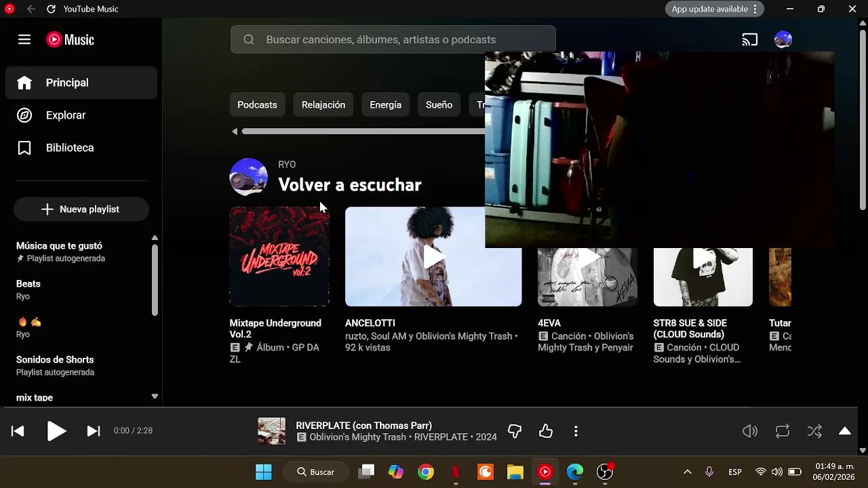Click the Wi-Fi network tray icon
This screenshot has width=868, height=488.
761,472
